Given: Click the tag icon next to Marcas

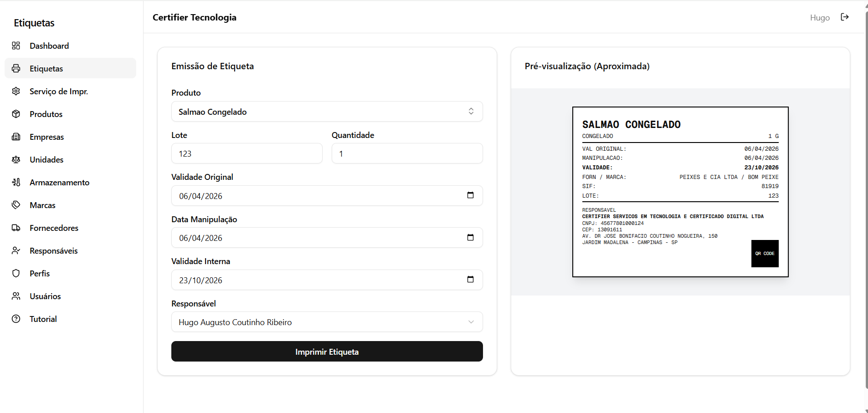Looking at the screenshot, I should (16, 205).
